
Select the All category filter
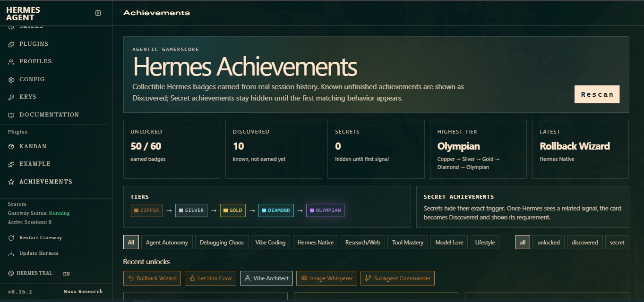(x=131, y=243)
